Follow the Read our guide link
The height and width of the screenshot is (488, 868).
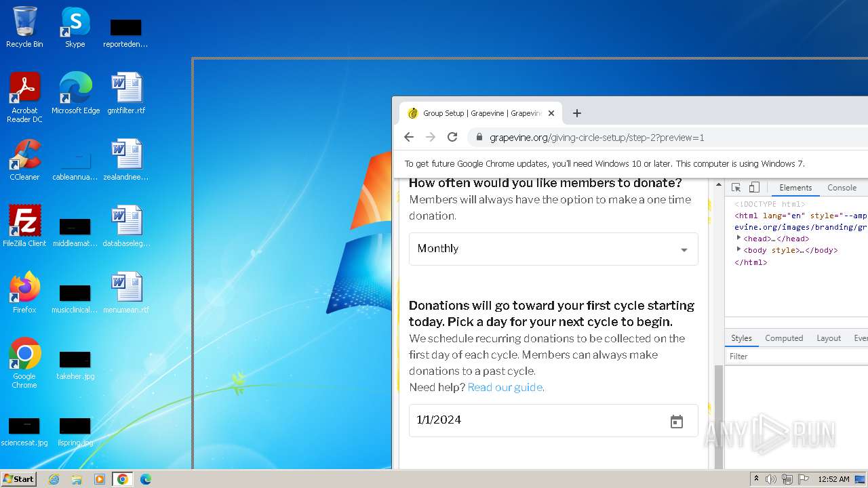pyautogui.click(x=505, y=387)
